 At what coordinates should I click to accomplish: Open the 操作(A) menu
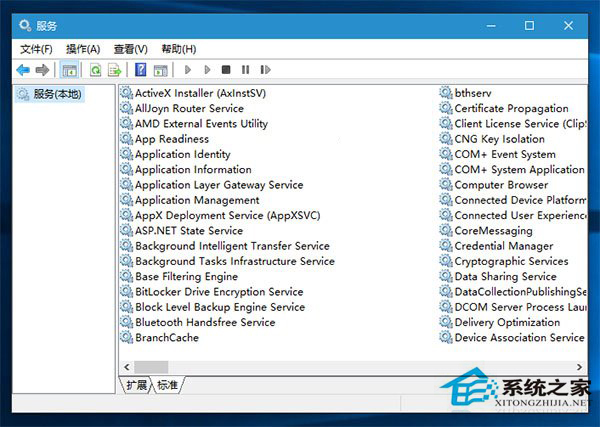click(x=83, y=49)
